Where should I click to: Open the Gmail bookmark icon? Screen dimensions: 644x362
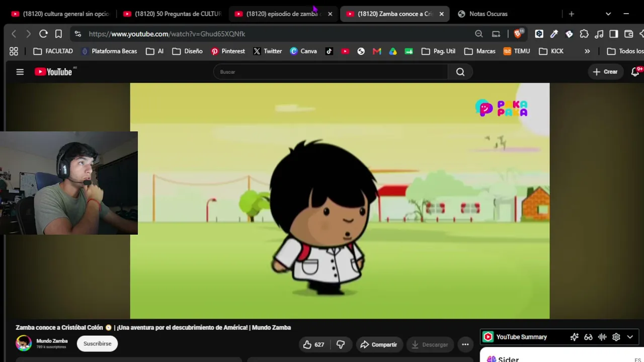click(377, 51)
